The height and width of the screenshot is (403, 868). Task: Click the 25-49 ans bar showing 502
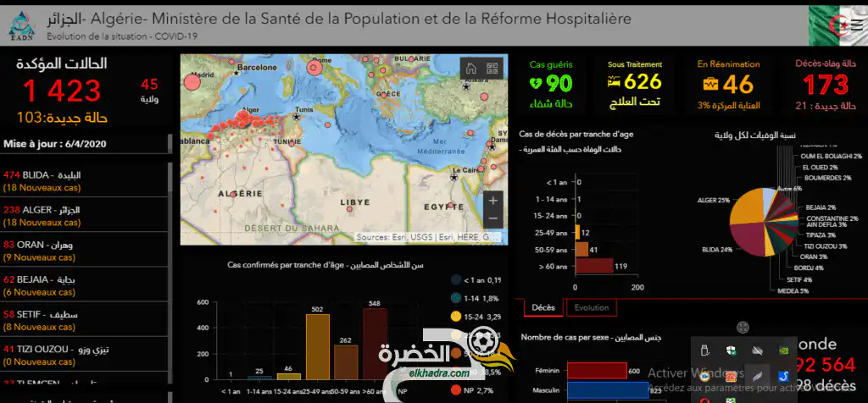(x=318, y=346)
